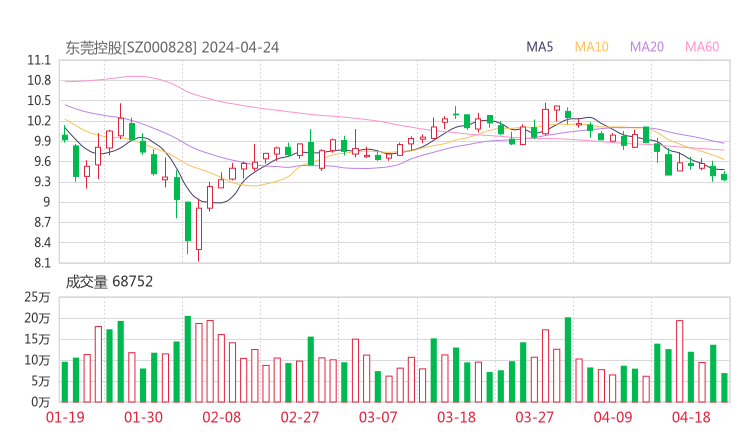Click the lowest red candlestick near 8.1
Image resolution: width=740 pixels, height=440 pixels.
click(199, 229)
